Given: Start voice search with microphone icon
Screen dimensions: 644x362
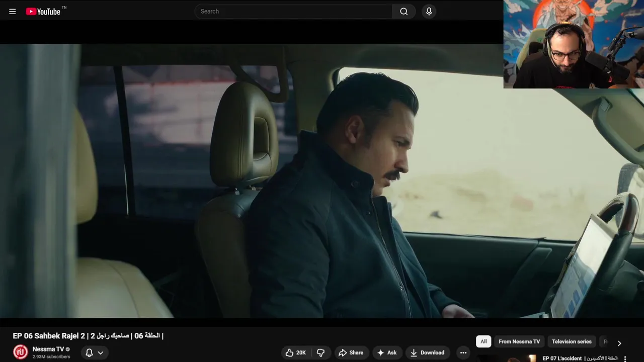Looking at the screenshot, I should 429,12.
